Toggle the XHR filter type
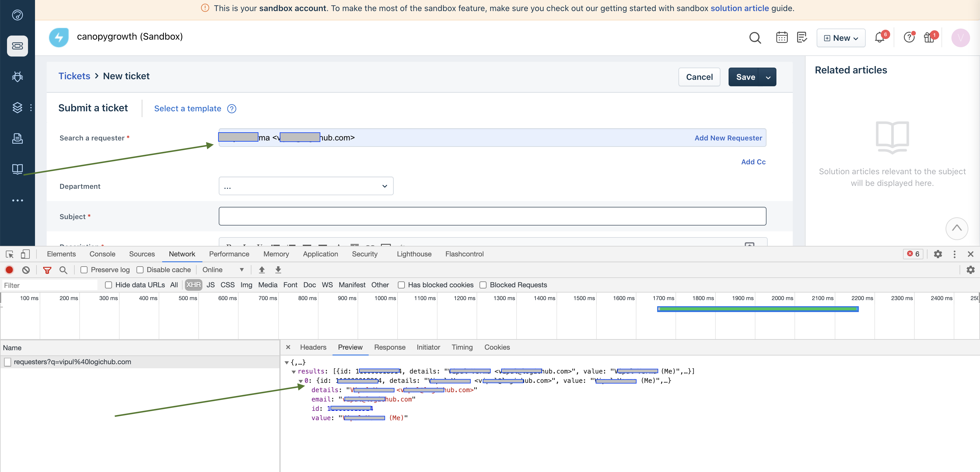Viewport: 980px width, 472px height. (x=193, y=285)
